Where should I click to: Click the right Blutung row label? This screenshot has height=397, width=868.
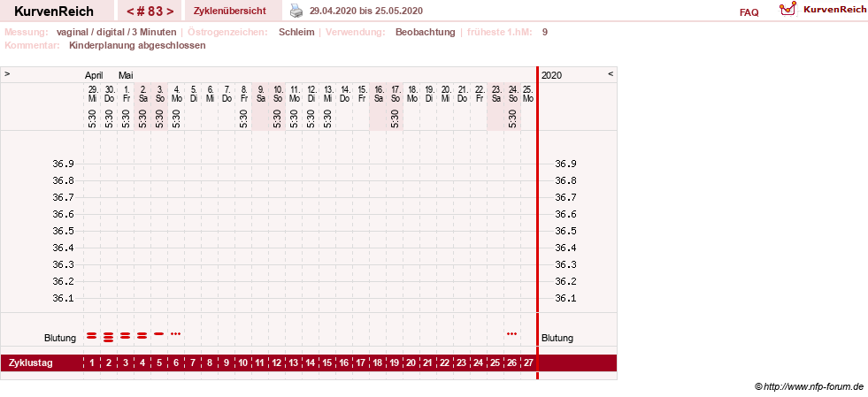(557, 338)
